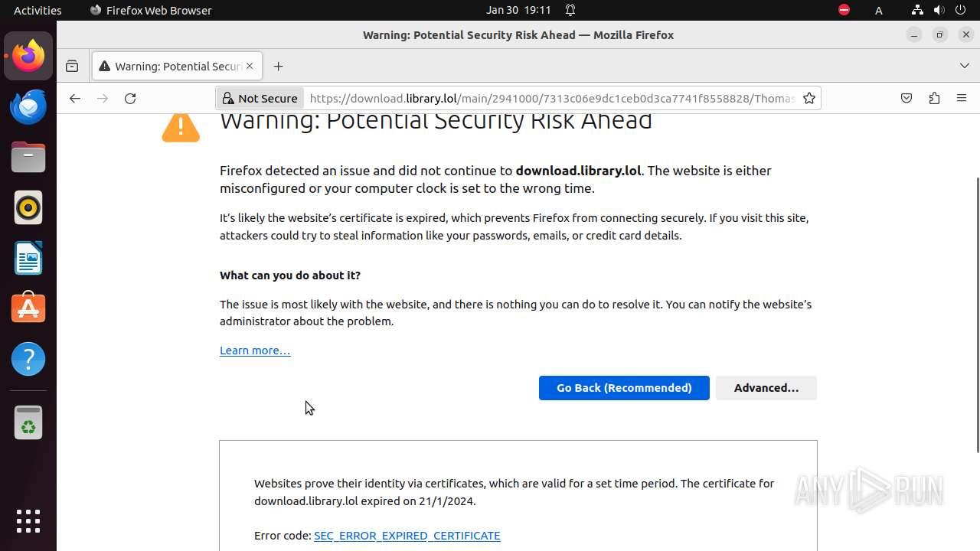The width and height of the screenshot is (980, 551).
Task: Open Firefox from the Ubuntu dock
Action: 28,56
